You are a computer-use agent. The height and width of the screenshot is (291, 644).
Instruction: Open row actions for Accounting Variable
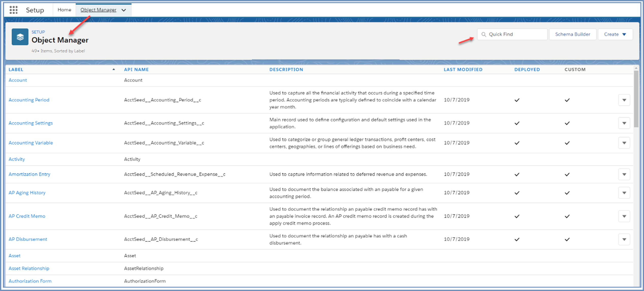(624, 143)
